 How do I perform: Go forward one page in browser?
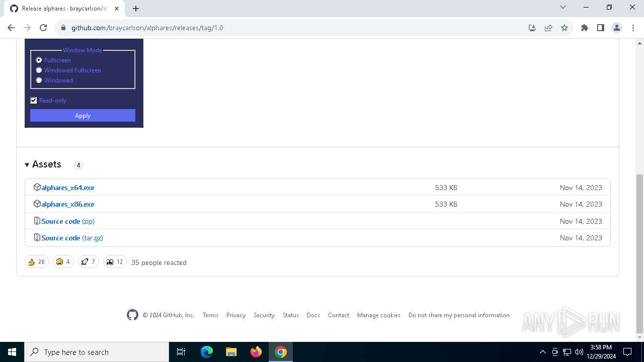tap(27, 28)
